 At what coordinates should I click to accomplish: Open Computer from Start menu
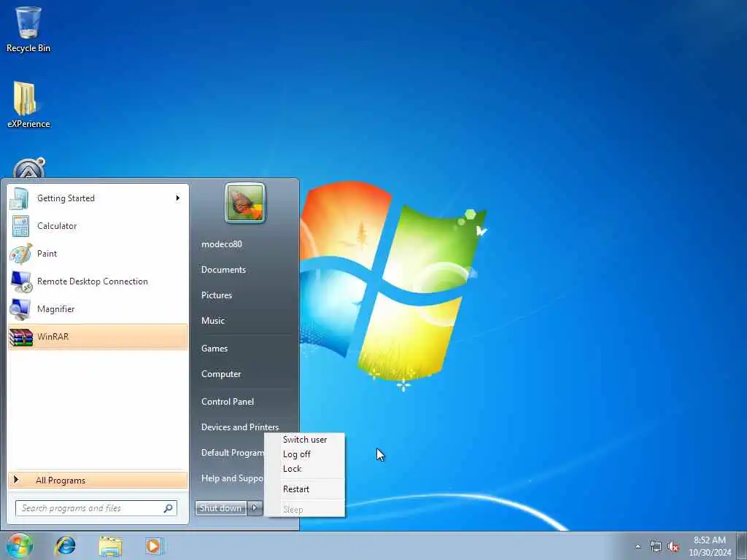221,374
